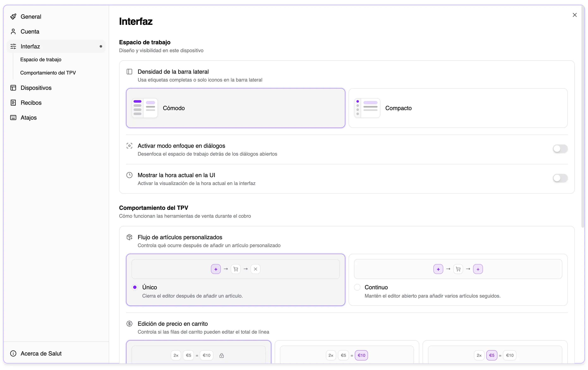Select the option with highlighted €5 price
Image resolution: width=588 pixels, height=370 pixels.
[495, 352]
